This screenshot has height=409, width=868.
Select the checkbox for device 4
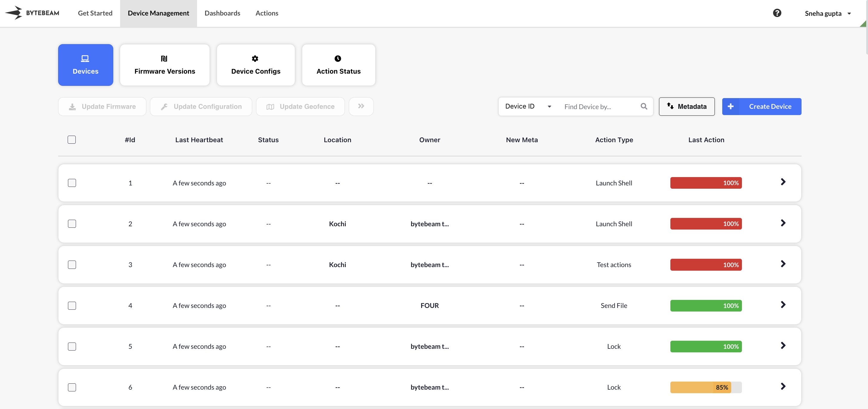pos(72,306)
